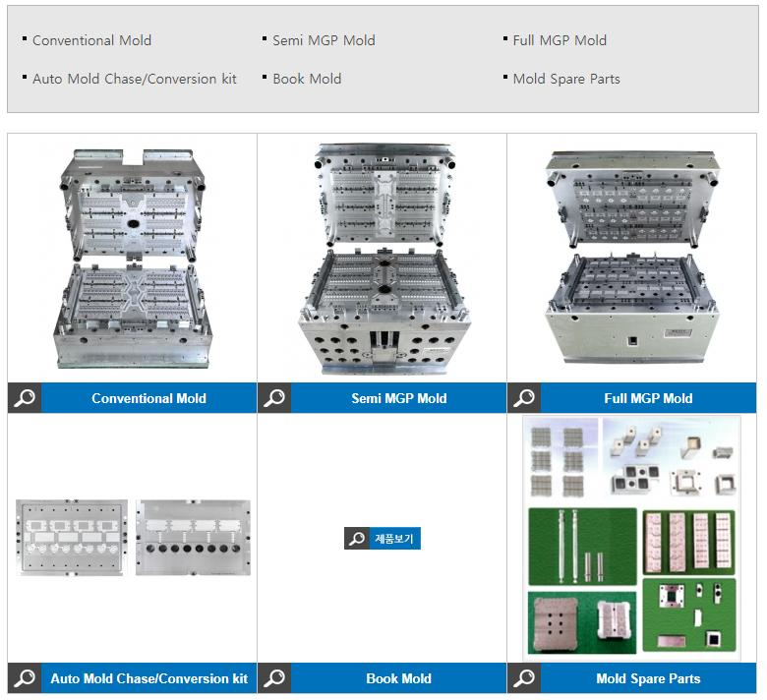Click the blue Semi MGP Mold title bar

tap(398, 398)
